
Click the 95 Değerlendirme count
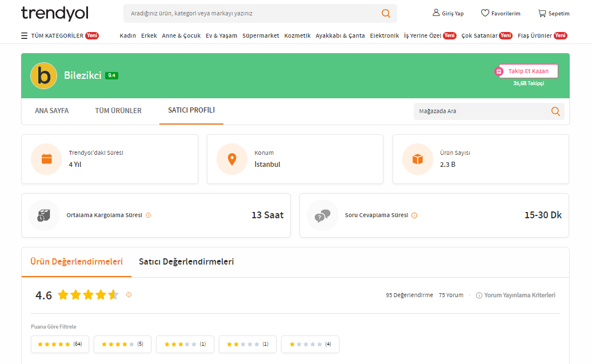coord(409,295)
